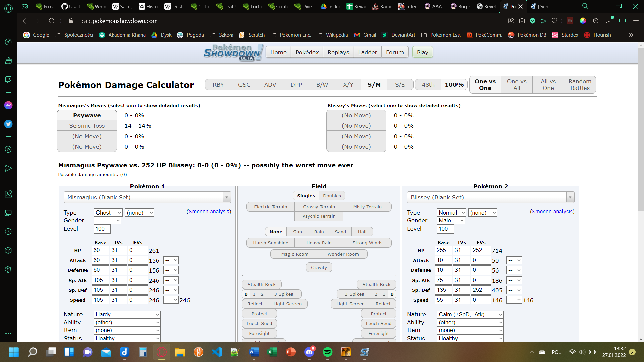The width and height of the screenshot is (644, 362).
Task: Go to the Forum tab
Action: pos(394,52)
